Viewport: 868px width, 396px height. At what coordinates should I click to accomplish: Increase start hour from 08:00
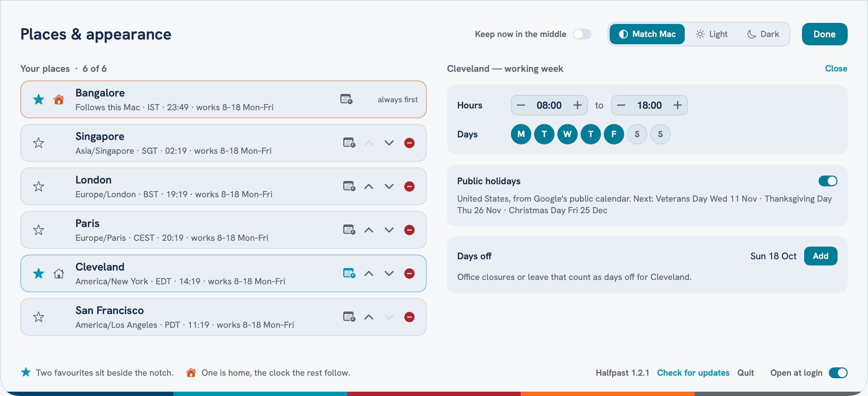pyautogui.click(x=577, y=105)
